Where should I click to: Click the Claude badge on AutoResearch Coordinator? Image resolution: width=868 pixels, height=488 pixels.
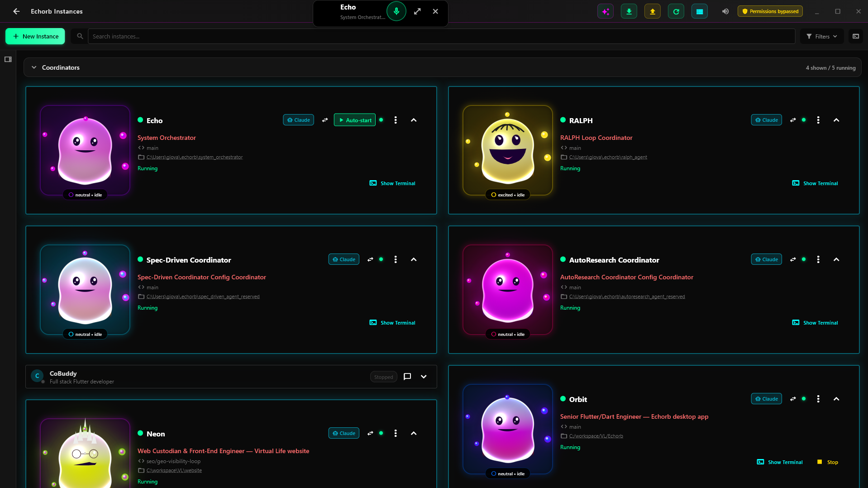point(767,259)
